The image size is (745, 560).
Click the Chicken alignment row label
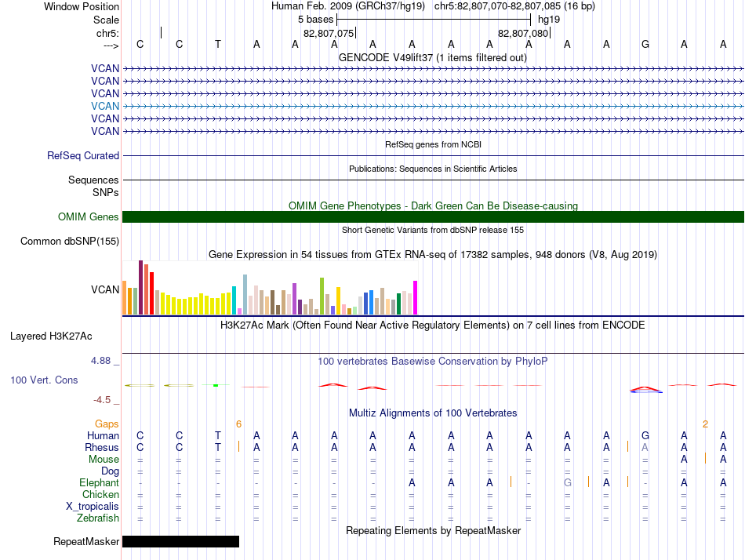(100, 494)
